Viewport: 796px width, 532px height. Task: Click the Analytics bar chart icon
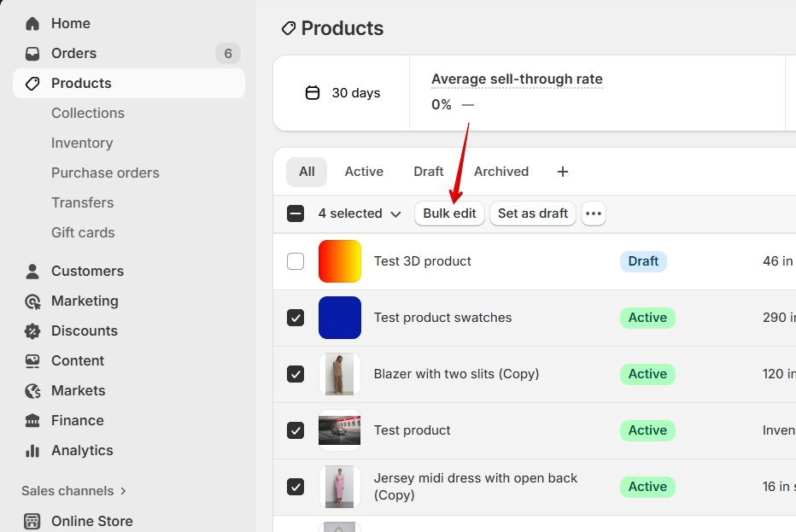(x=32, y=451)
